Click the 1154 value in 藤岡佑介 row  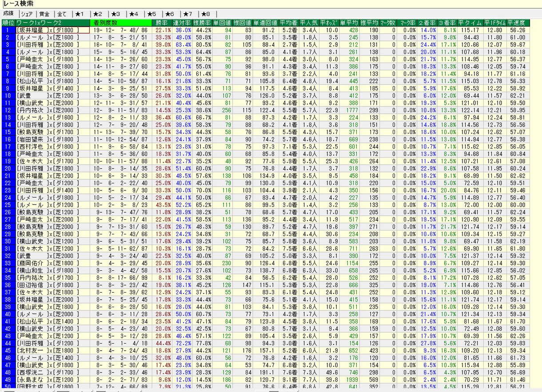351,263
